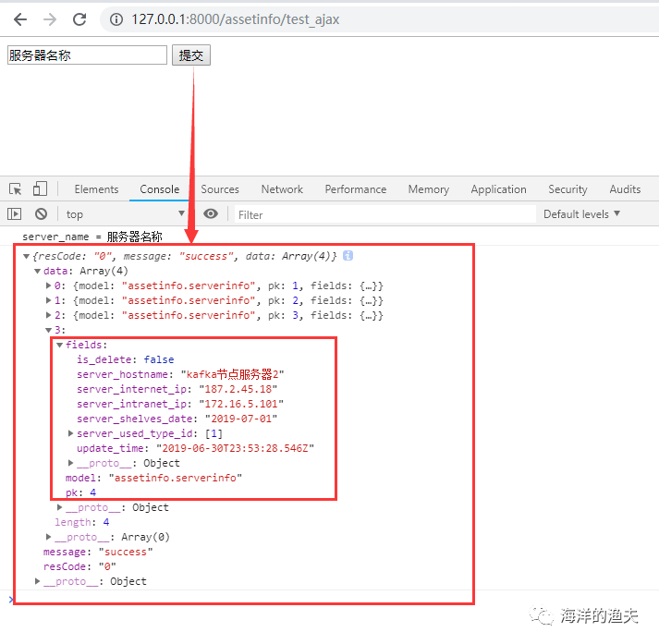Show the console sidebar icon

click(14, 214)
